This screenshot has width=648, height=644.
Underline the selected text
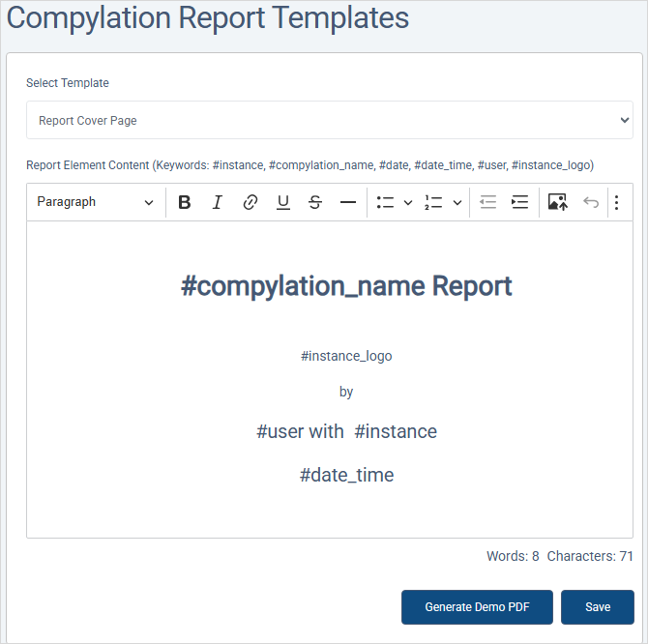[282, 202]
